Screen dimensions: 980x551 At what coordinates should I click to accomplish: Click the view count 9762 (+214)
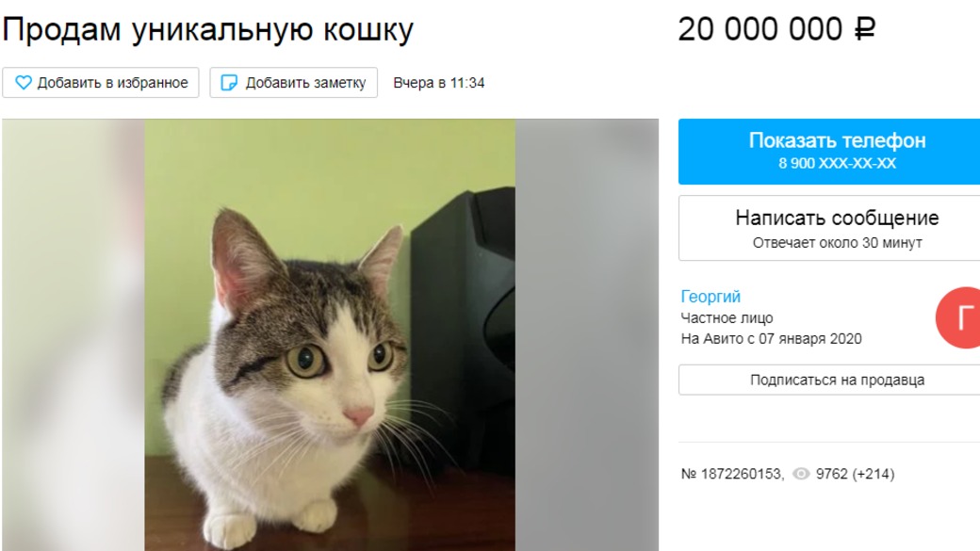tap(855, 474)
